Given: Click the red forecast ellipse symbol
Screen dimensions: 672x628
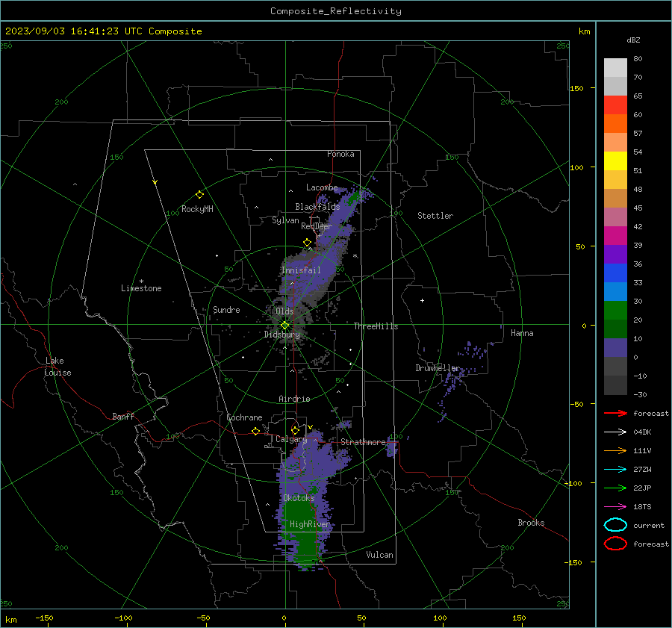Looking at the screenshot, I should 615,544.
